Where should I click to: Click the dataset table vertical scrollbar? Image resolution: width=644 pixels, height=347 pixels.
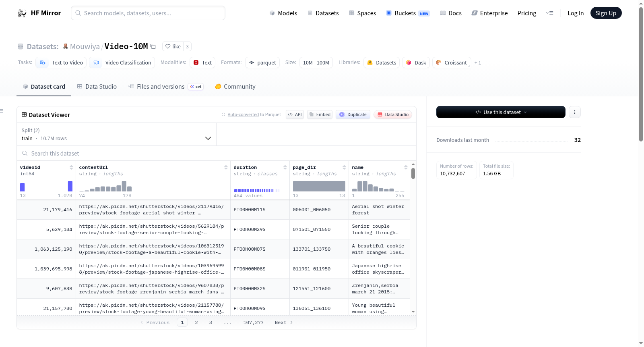click(413, 173)
